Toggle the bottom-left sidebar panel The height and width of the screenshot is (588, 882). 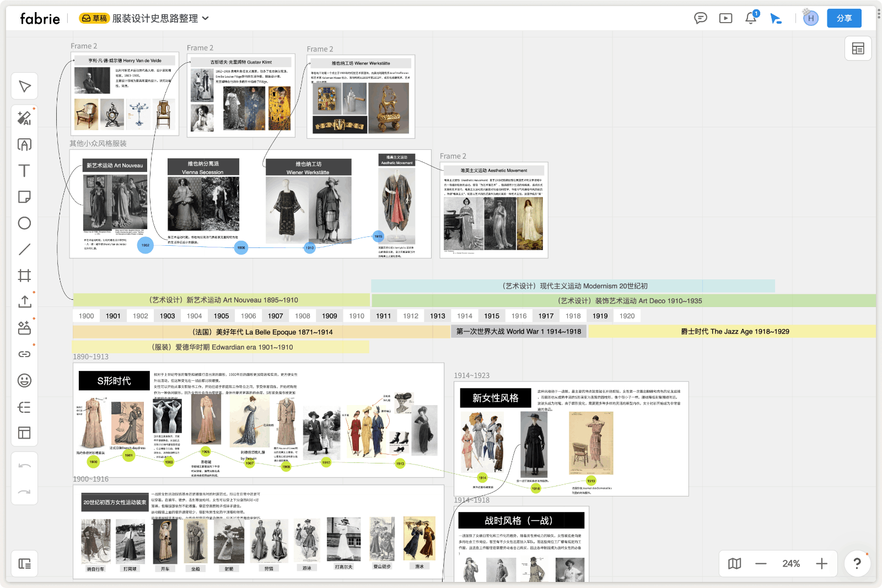[x=24, y=563]
